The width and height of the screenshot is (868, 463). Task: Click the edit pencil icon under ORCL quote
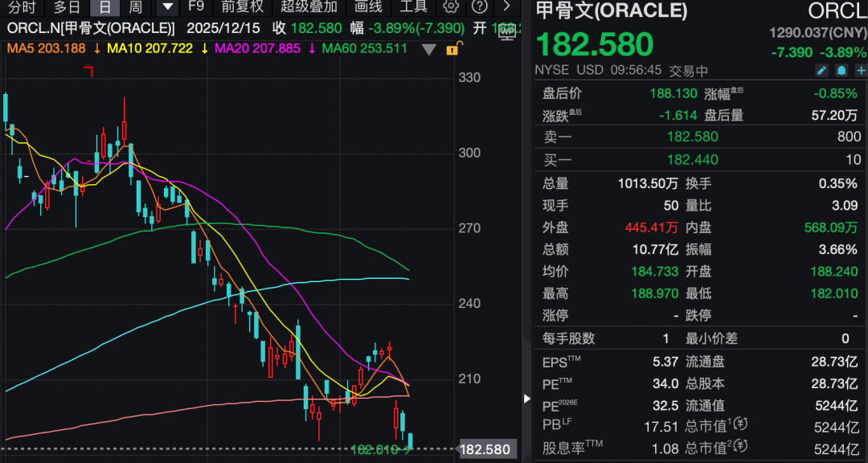pyautogui.click(x=822, y=71)
